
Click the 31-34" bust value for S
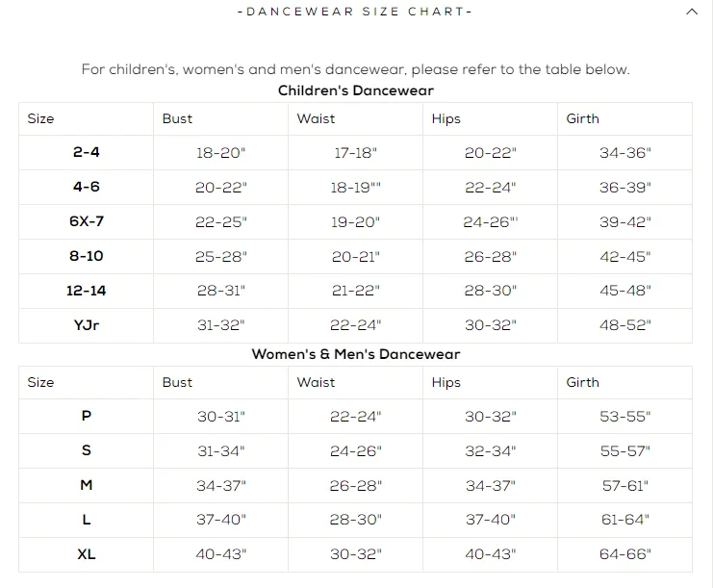click(x=221, y=450)
